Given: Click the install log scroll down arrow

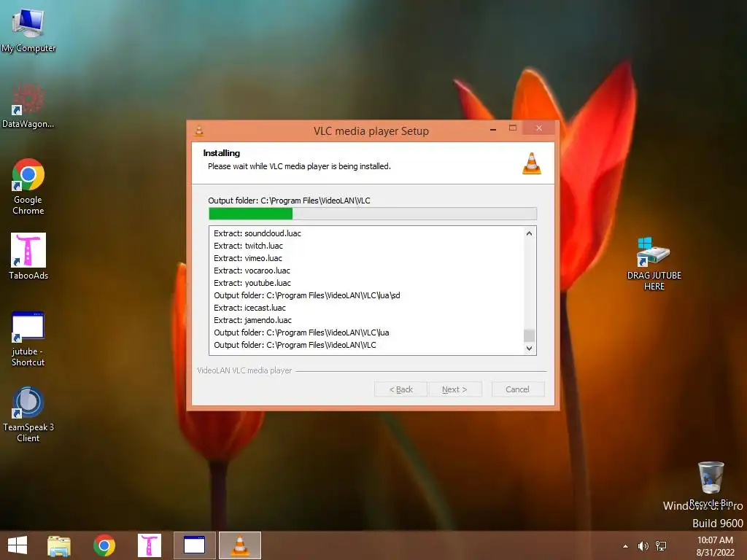Looking at the screenshot, I should click(529, 348).
